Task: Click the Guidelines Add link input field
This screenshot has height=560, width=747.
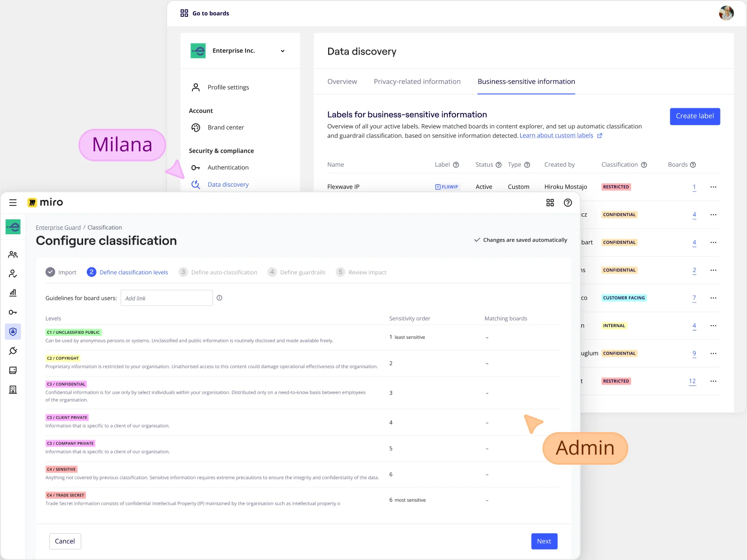Action: point(166,298)
